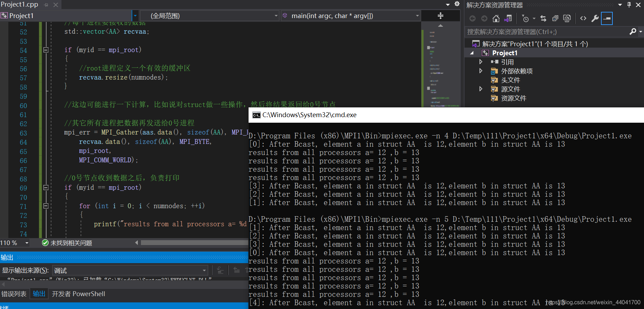Image resolution: width=644 pixels, height=309 pixels.
Task: Expand the 引用 references node
Action: coord(481,62)
